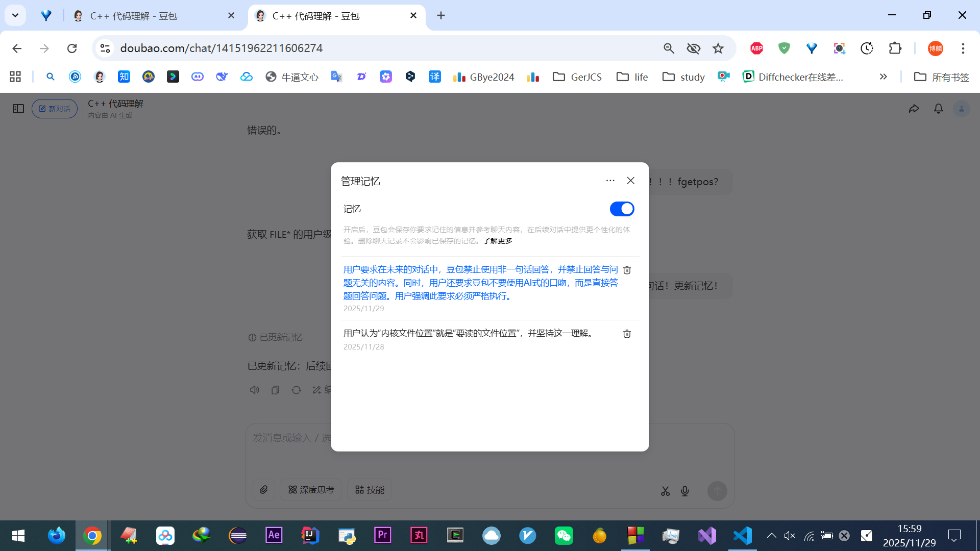Open the three-dot menu in 管理记忆 dialog
Image resolution: width=980 pixels, height=551 pixels.
coord(610,181)
